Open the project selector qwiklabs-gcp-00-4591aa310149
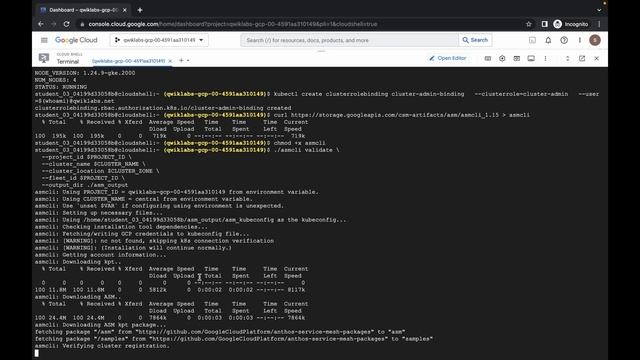The width and height of the screenshot is (640, 360). (x=159, y=40)
